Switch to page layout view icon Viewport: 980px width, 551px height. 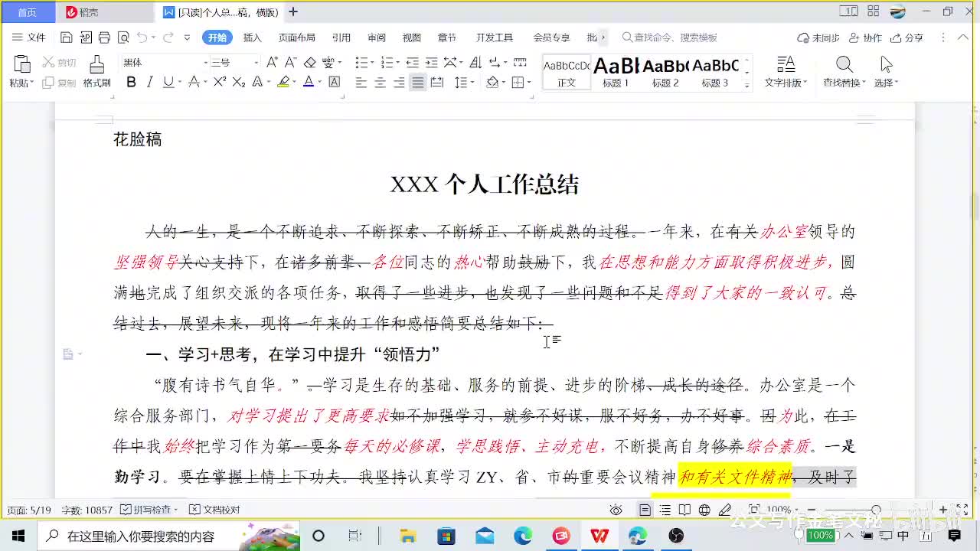645,510
